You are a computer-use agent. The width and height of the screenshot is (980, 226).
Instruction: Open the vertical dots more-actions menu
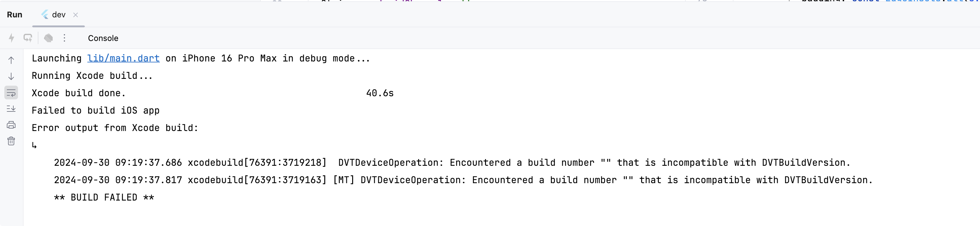(64, 38)
